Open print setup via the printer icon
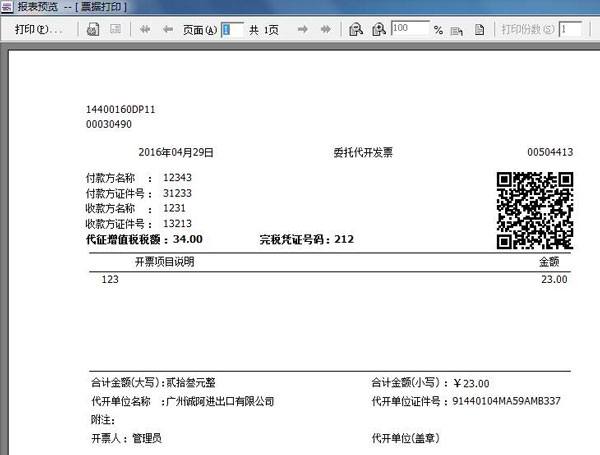This screenshot has width=600, height=455. coord(93,30)
